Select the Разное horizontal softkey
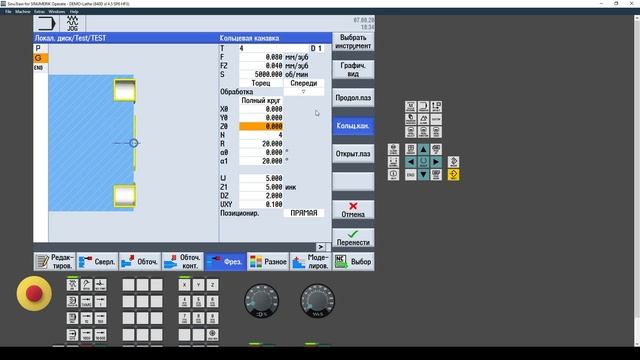This screenshot has width=640, height=360. [x=268, y=262]
